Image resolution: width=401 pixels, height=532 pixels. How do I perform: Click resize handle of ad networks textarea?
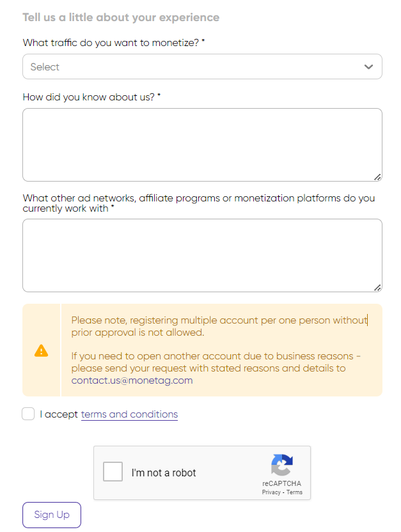pyautogui.click(x=377, y=288)
